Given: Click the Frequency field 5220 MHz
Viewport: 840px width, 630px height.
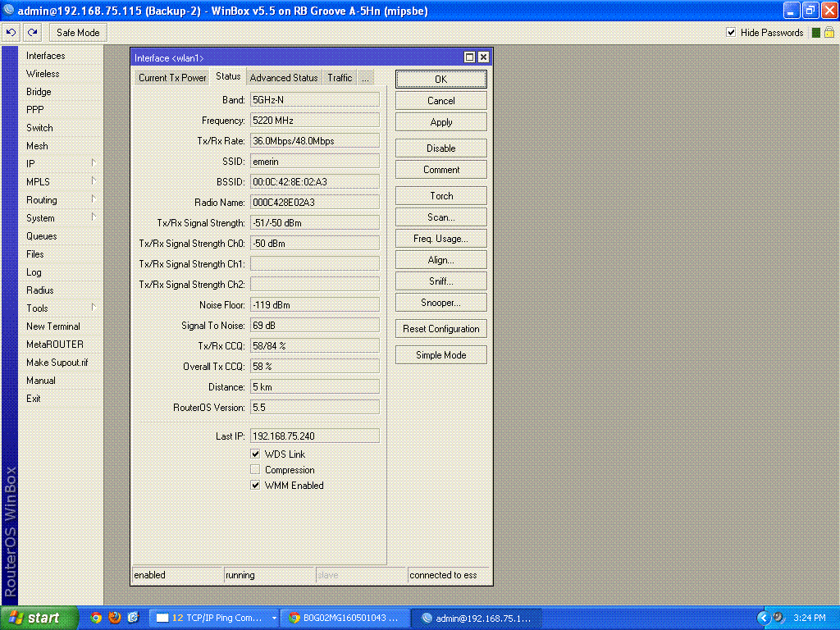Looking at the screenshot, I should pyautogui.click(x=314, y=121).
